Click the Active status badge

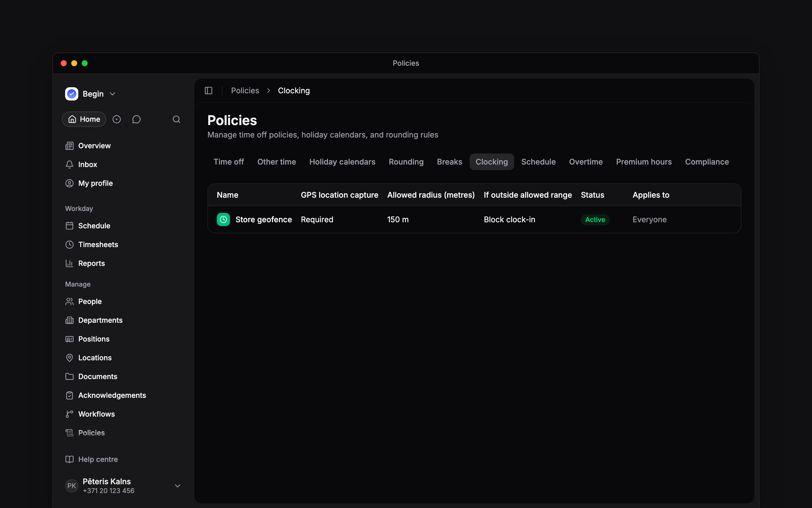pos(595,220)
